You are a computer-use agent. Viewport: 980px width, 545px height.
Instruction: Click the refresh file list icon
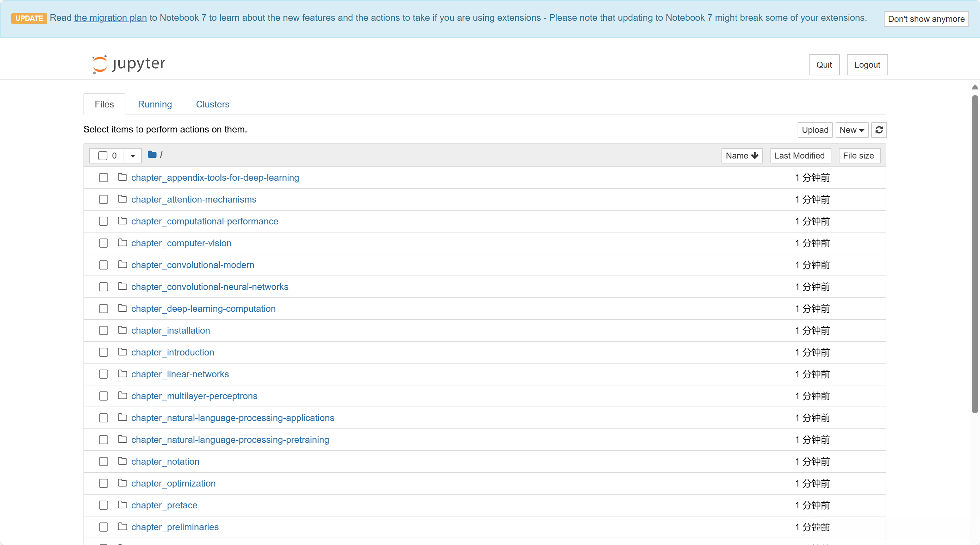click(879, 130)
